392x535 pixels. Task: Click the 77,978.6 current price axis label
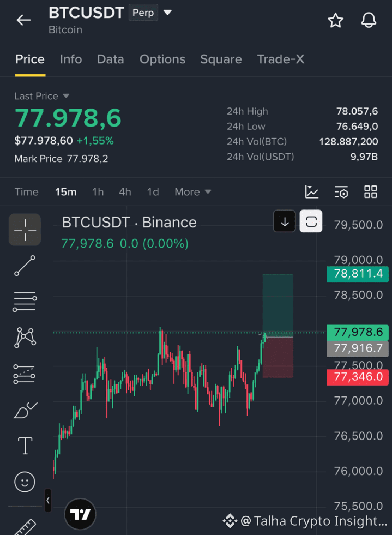[x=358, y=332]
